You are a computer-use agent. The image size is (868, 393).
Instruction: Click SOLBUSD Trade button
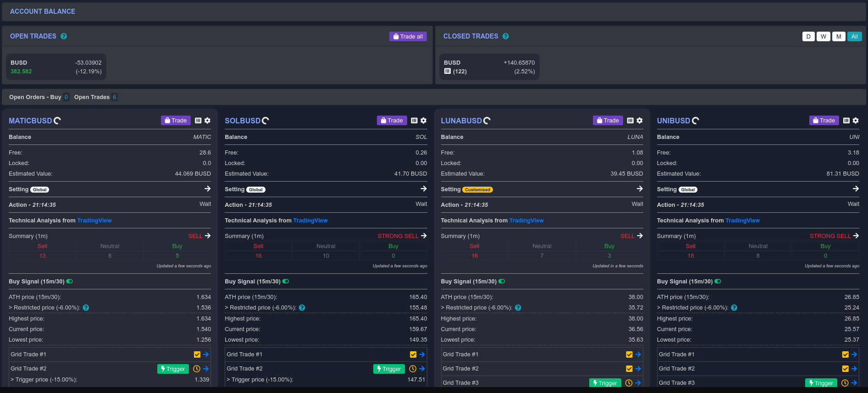(392, 121)
